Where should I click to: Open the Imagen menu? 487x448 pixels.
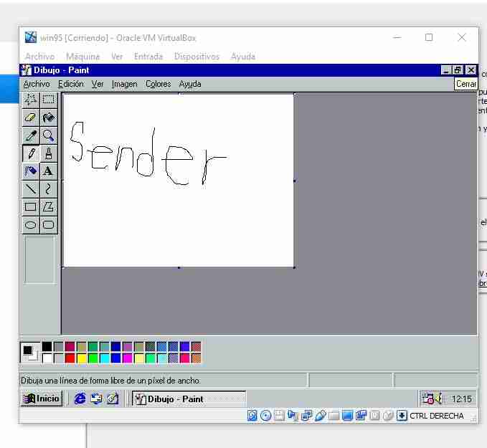tap(124, 84)
